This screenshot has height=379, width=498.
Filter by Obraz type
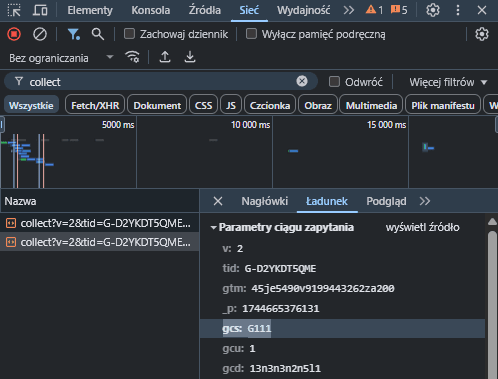pos(318,106)
